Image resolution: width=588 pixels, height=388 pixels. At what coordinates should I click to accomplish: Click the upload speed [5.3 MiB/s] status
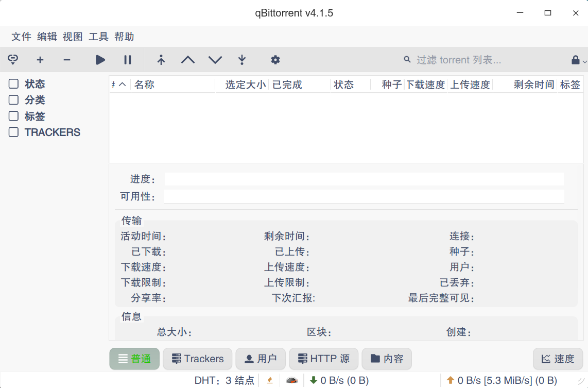coord(502,380)
